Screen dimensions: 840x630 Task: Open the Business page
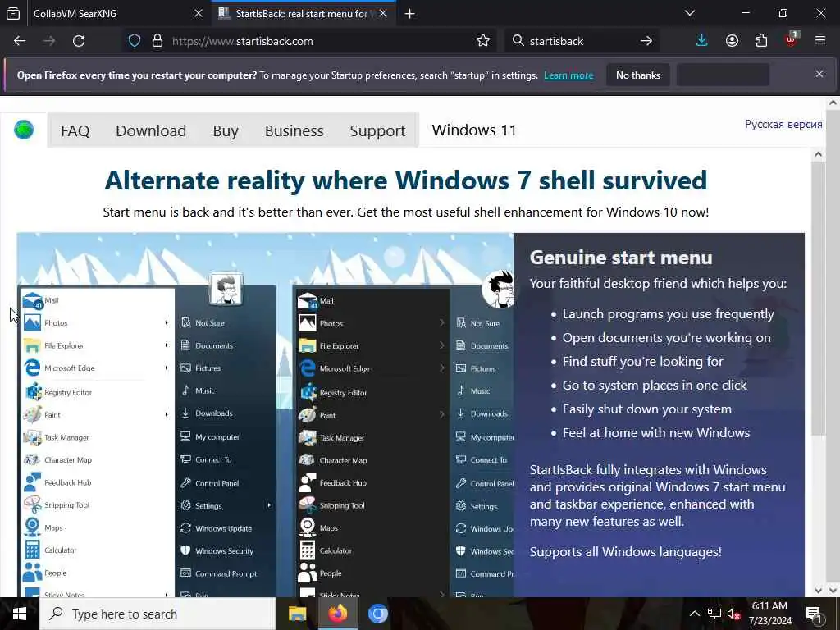click(x=294, y=130)
